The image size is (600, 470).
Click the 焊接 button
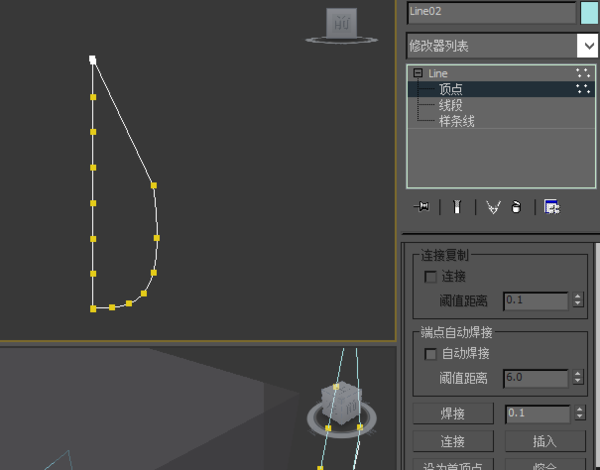453,413
